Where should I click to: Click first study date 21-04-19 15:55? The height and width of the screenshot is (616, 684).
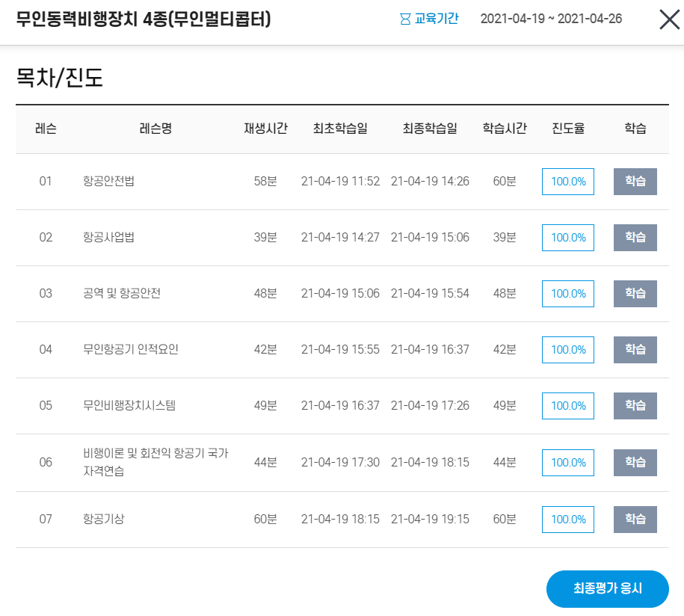click(x=340, y=349)
